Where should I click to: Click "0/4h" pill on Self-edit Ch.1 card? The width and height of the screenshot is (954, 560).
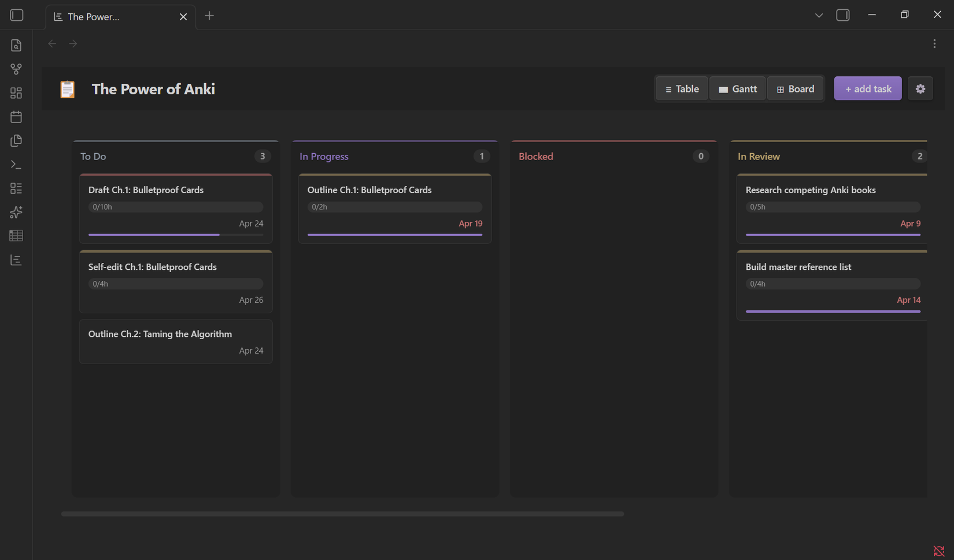pos(176,284)
